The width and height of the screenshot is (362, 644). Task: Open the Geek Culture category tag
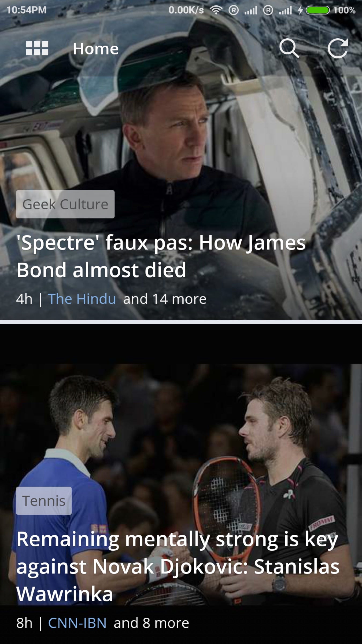[x=65, y=204]
